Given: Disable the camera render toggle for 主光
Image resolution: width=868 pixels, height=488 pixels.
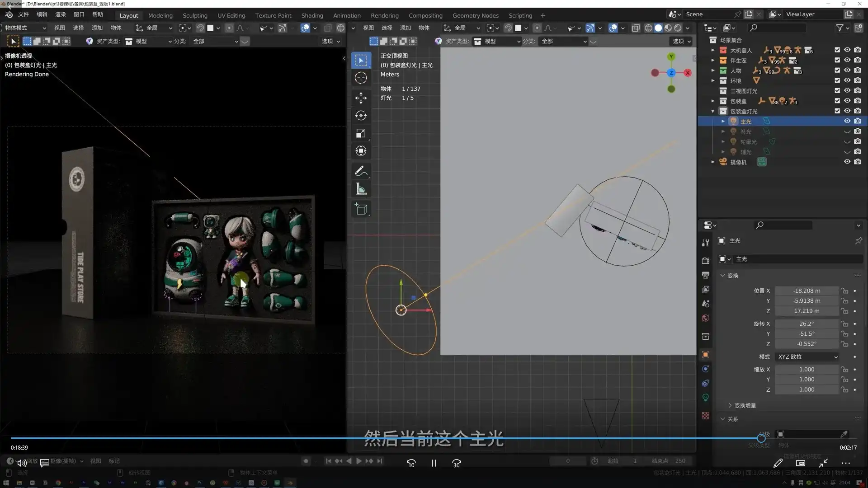Looking at the screenshot, I should tap(858, 121).
